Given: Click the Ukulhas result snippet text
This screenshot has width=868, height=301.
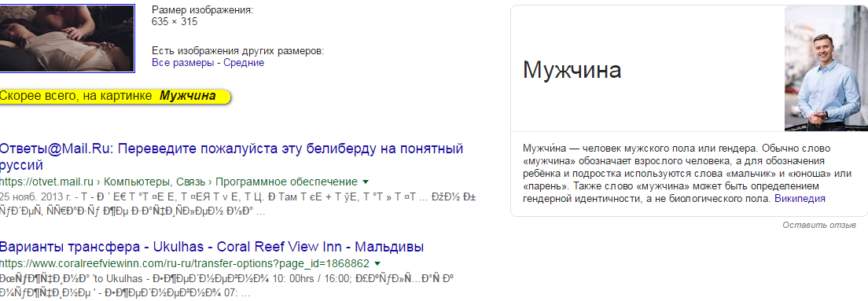Looking at the screenshot, I should [227, 284].
